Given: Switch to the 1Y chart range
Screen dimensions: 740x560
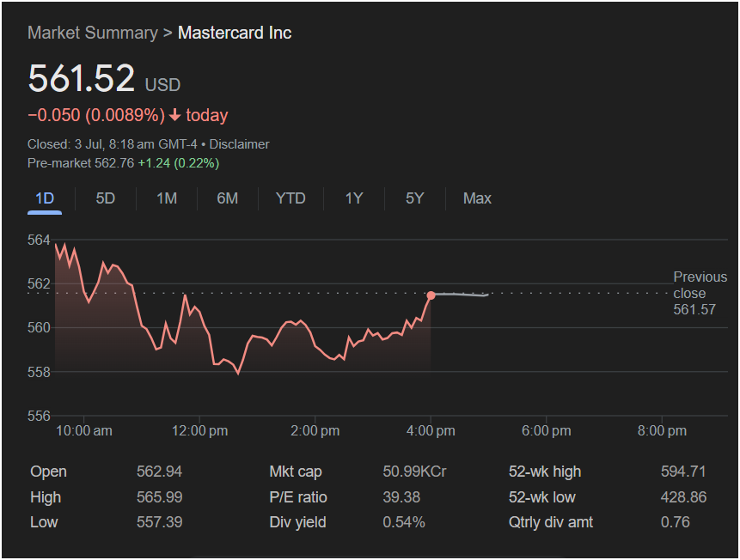Looking at the screenshot, I should [354, 198].
